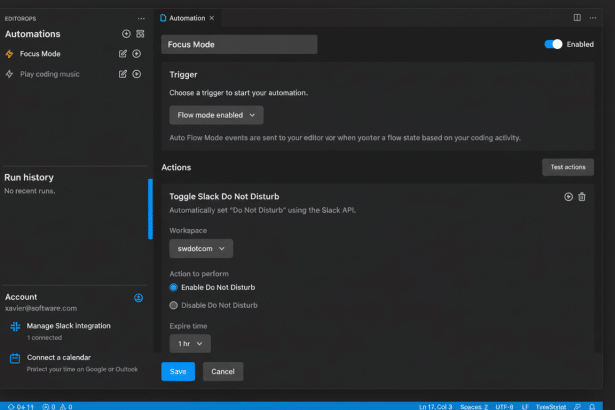Add a new automation with plus icon
The image size is (615, 410).
click(126, 34)
